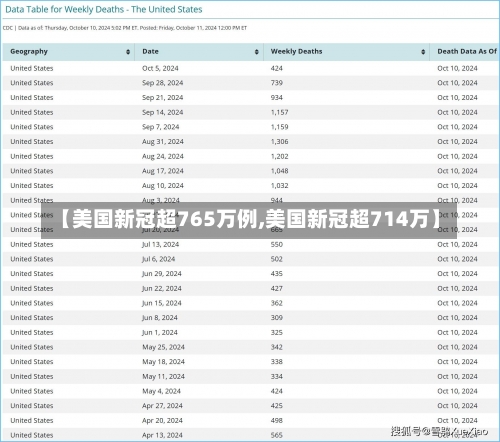Select the May 25, 2024 date cell

pyautogui.click(x=163, y=347)
